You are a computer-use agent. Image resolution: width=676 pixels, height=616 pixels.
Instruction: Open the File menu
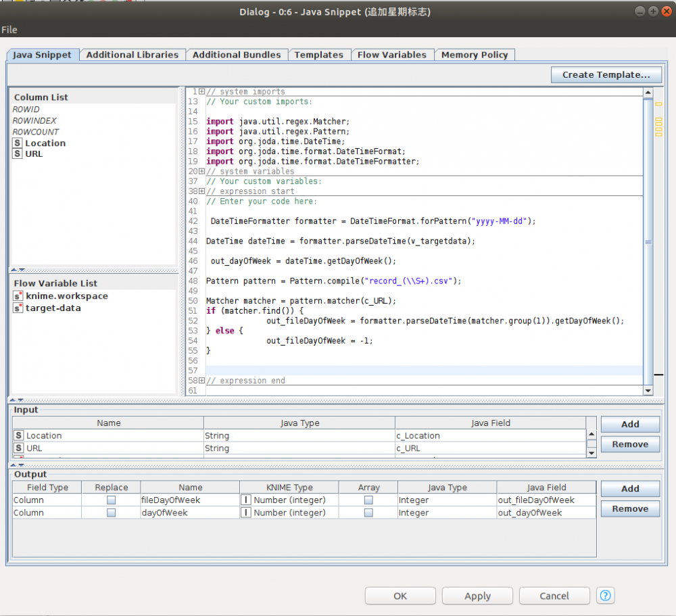pos(9,30)
